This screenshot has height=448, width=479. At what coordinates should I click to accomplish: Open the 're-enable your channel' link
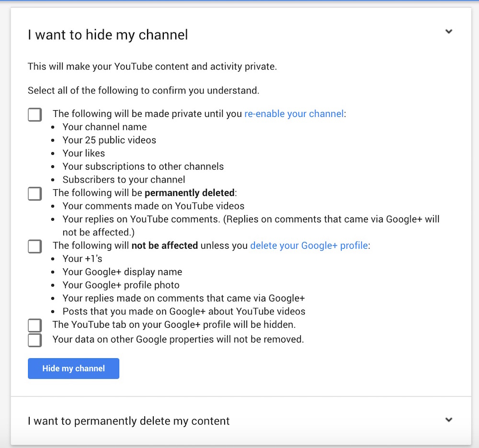click(294, 114)
